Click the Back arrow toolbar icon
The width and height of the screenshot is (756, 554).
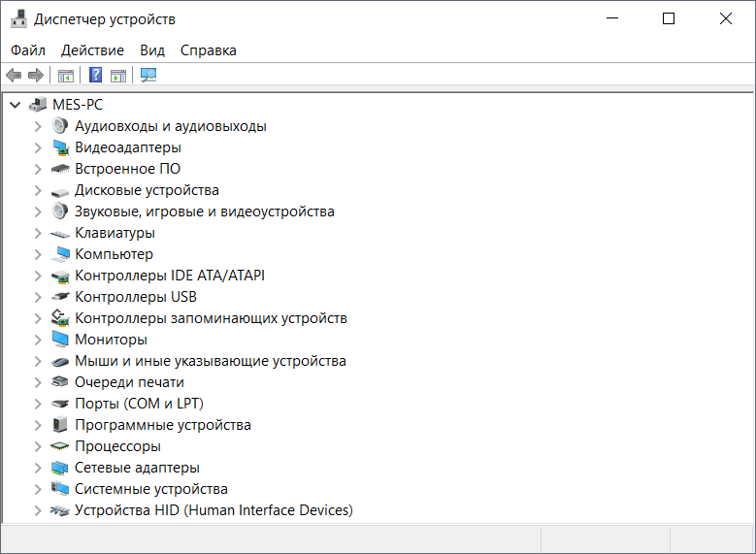(x=14, y=76)
